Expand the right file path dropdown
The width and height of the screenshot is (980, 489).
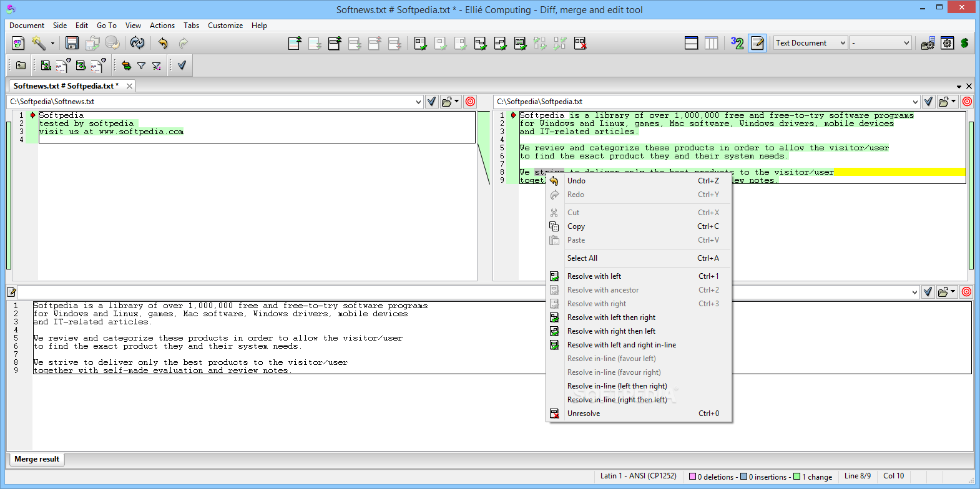915,102
